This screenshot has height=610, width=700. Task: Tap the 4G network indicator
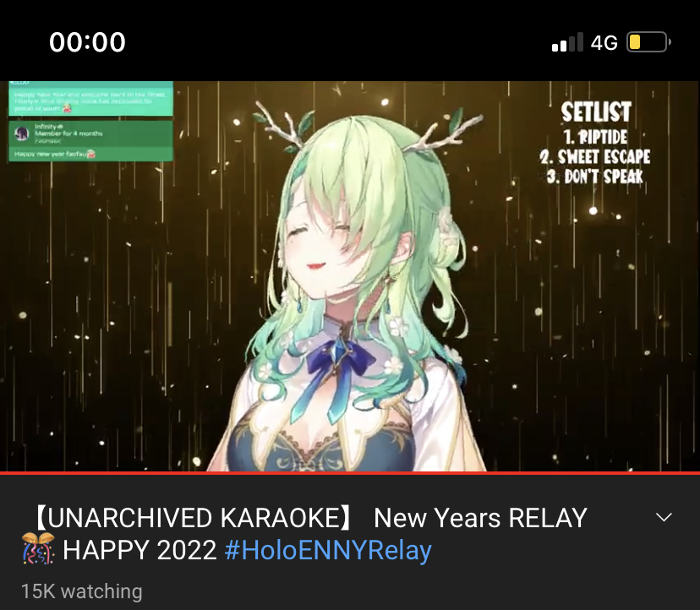(x=604, y=43)
